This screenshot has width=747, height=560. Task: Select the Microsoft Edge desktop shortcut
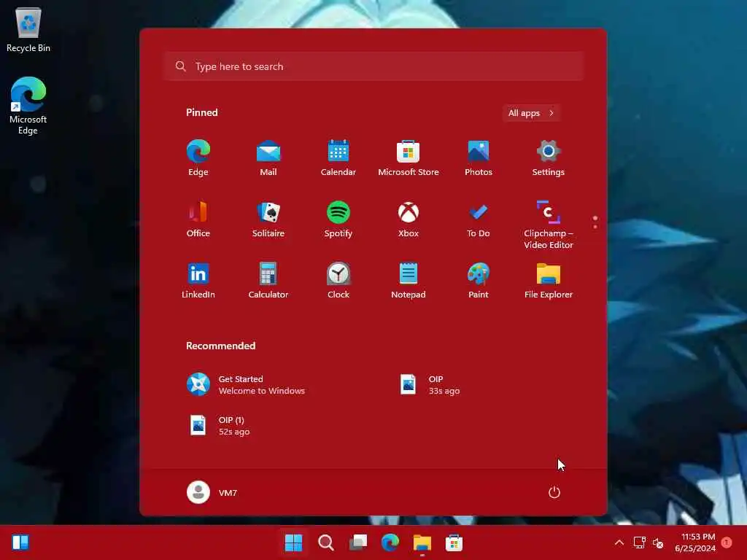click(x=28, y=105)
